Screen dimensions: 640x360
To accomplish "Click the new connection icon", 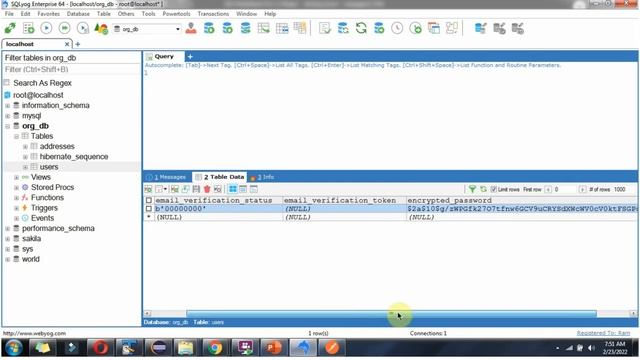I will coord(10,28).
